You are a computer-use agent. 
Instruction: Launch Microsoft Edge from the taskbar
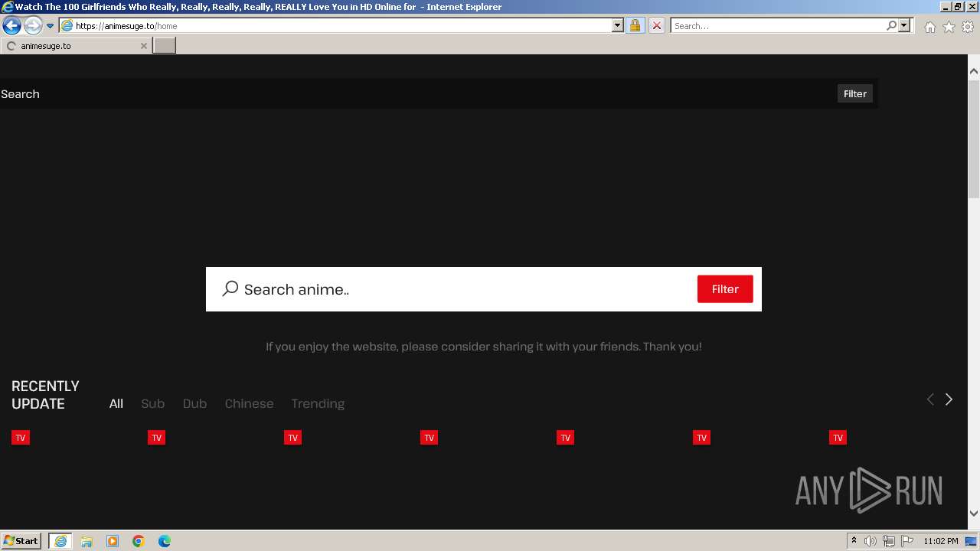click(x=165, y=541)
